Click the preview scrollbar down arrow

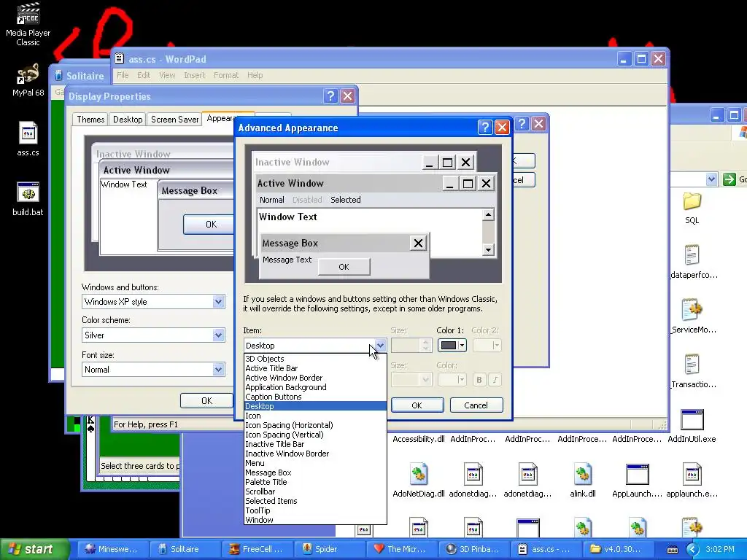pyautogui.click(x=488, y=249)
